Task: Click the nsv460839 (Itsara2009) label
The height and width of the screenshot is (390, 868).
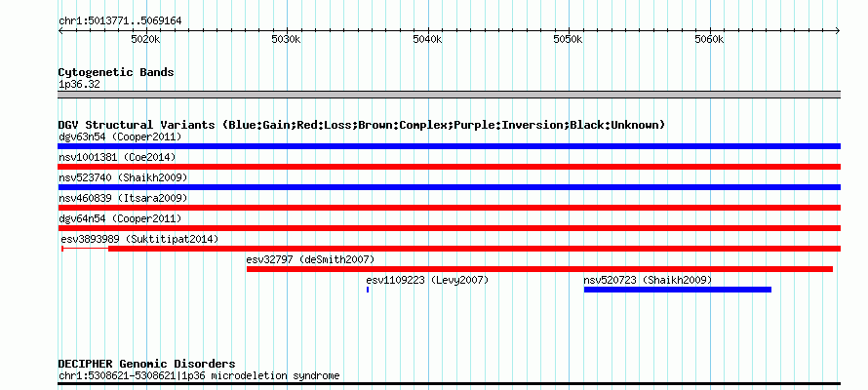Action: pos(123,198)
